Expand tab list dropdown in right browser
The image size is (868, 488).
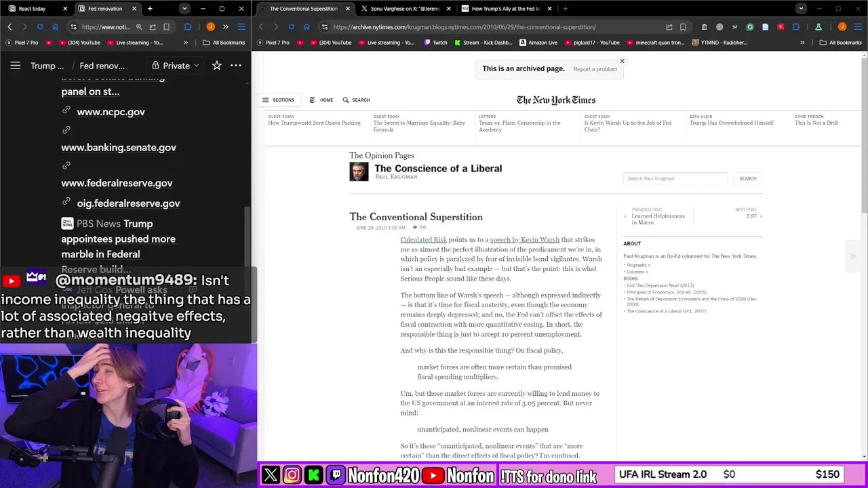coord(801,9)
